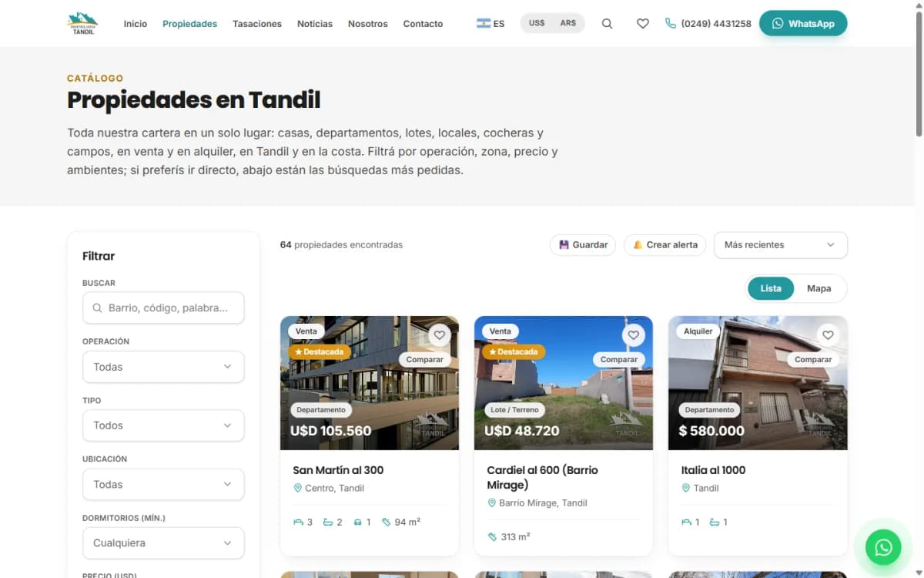The height and width of the screenshot is (578, 924).
Task: Focus the Barrio, código, palabra search field
Action: point(163,307)
